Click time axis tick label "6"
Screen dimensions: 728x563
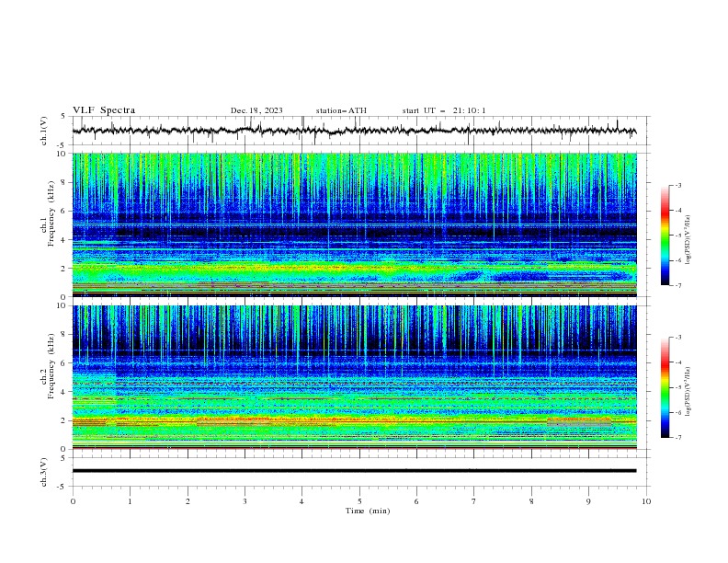pos(416,501)
